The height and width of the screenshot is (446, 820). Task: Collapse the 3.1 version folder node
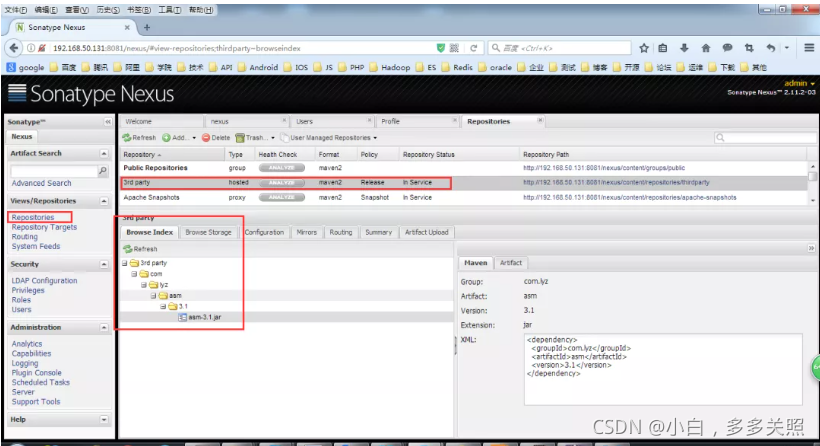[163, 306]
